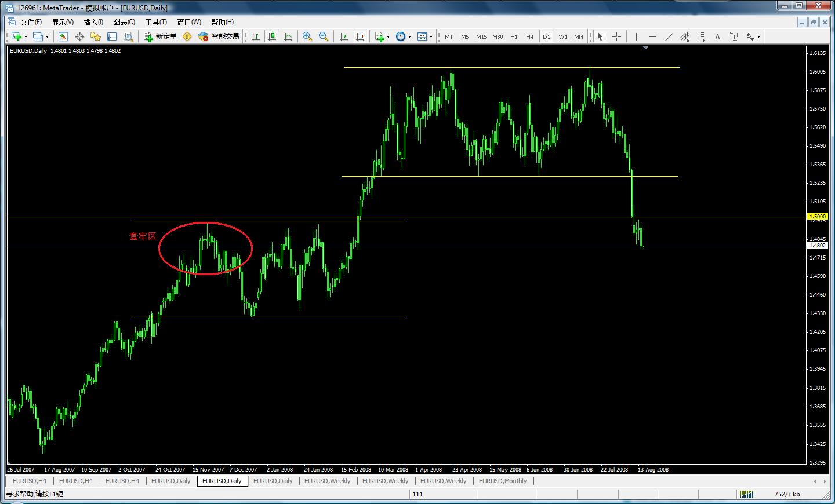This screenshot has width=835, height=504.
Task: Click the 1.5000 price label on scale
Action: click(818, 216)
